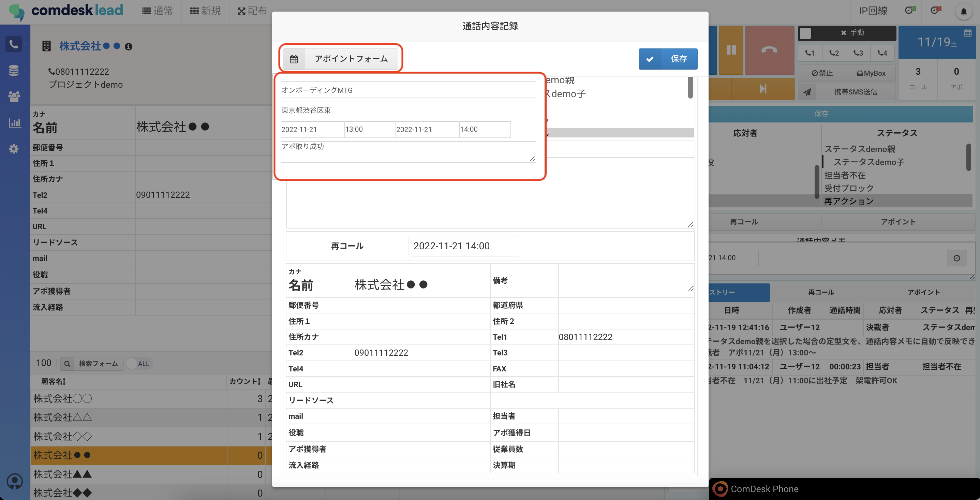980x500 pixels.
Task: Select status 担当者不在
Action: [x=845, y=175]
